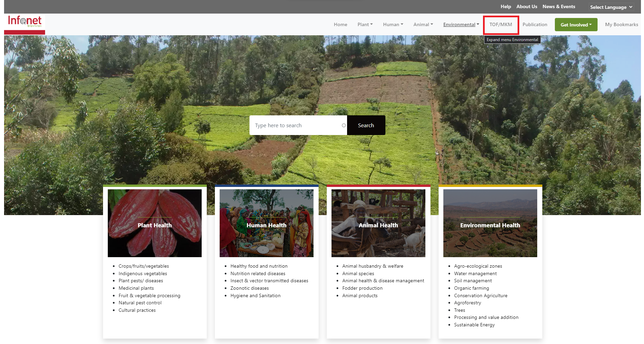Viewport: 644px width, 344px height.
Task: Open the Human Health image card
Action: coord(266,223)
